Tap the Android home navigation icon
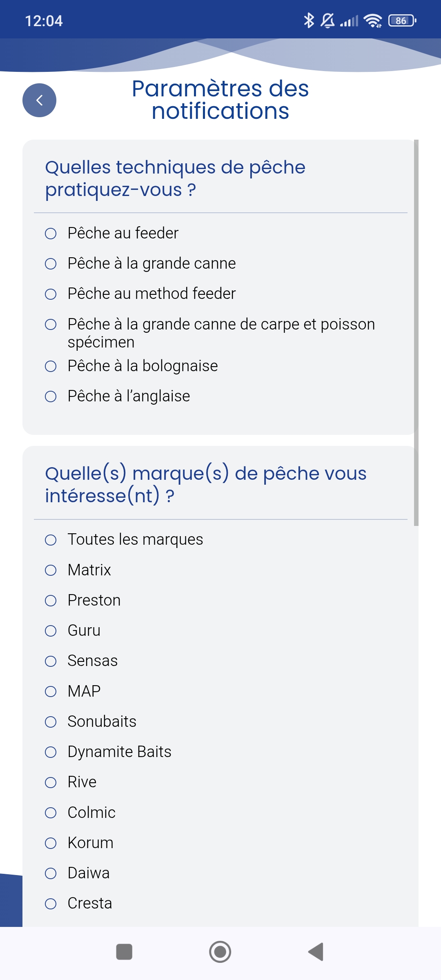 tap(220, 952)
